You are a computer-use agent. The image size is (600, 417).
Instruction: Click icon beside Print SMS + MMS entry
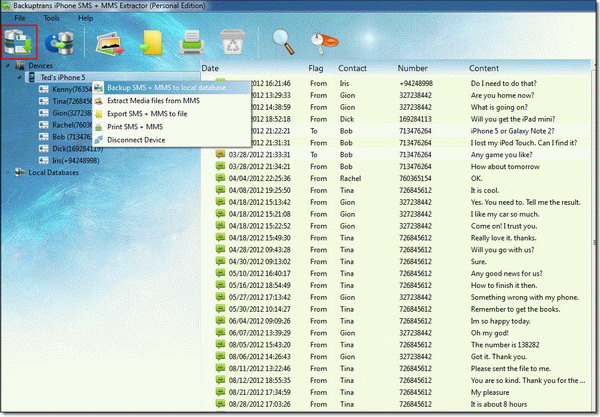point(99,127)
